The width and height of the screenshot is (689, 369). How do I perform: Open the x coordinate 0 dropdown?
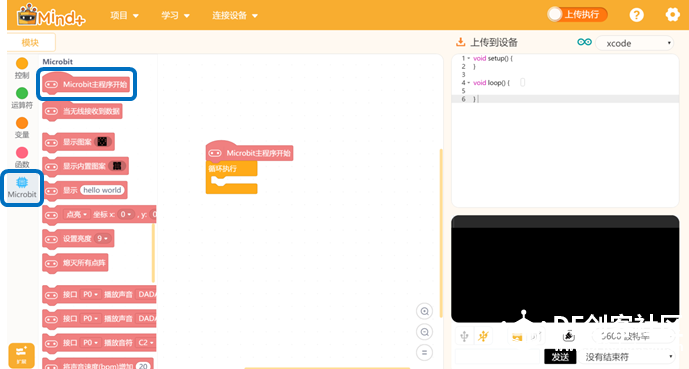126,214
